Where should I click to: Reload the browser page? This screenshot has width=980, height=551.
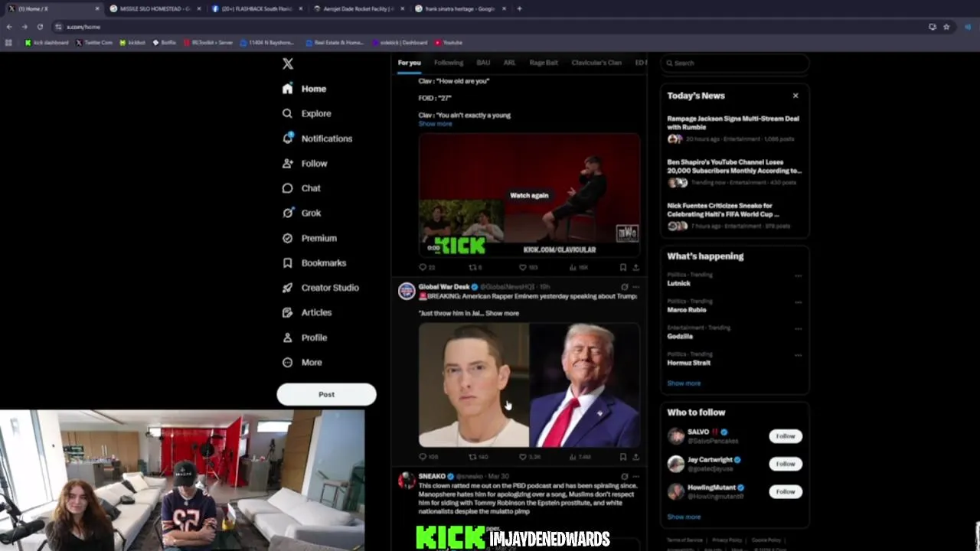tap(40, 27)
